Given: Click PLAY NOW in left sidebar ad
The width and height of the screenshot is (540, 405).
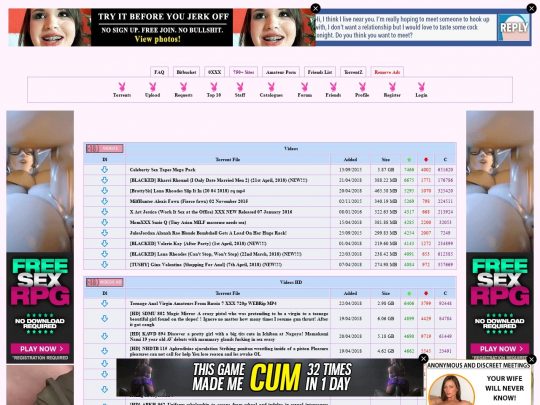Looking at the screenshot, I should (41, 349).
